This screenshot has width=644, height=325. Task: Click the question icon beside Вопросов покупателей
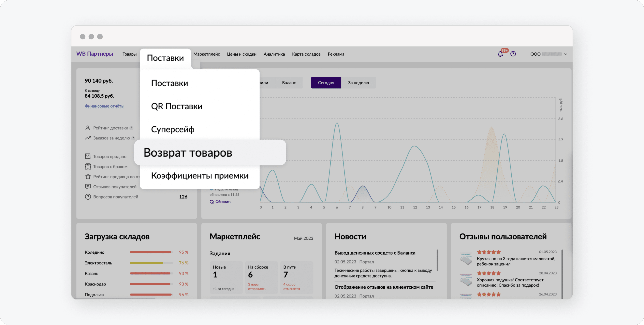pos(88,197)
